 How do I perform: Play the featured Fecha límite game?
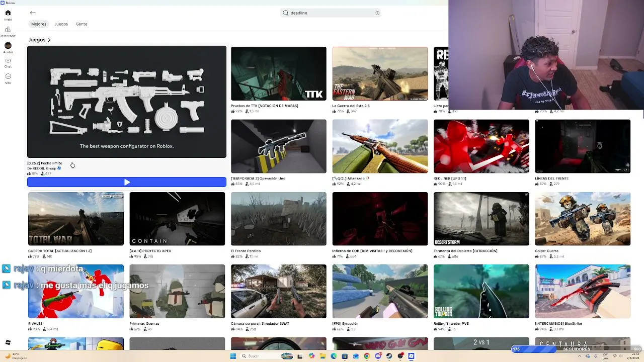[x=127, y=182]
